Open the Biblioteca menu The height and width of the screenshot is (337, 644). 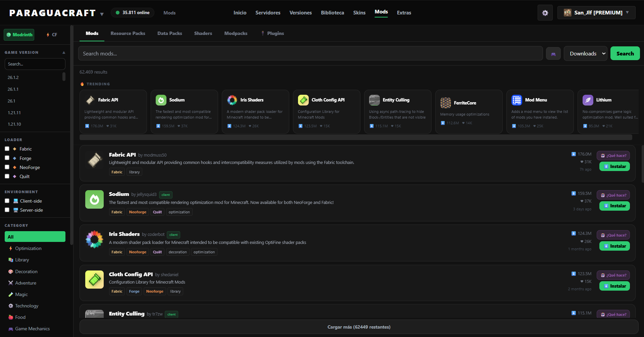click(333, 13)
